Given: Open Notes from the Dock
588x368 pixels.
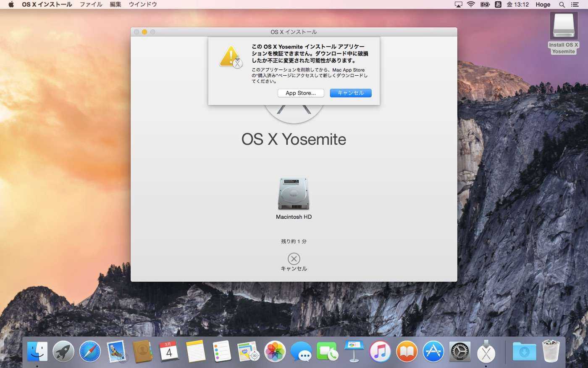Looking at the screenshot, I should point(196,352).
